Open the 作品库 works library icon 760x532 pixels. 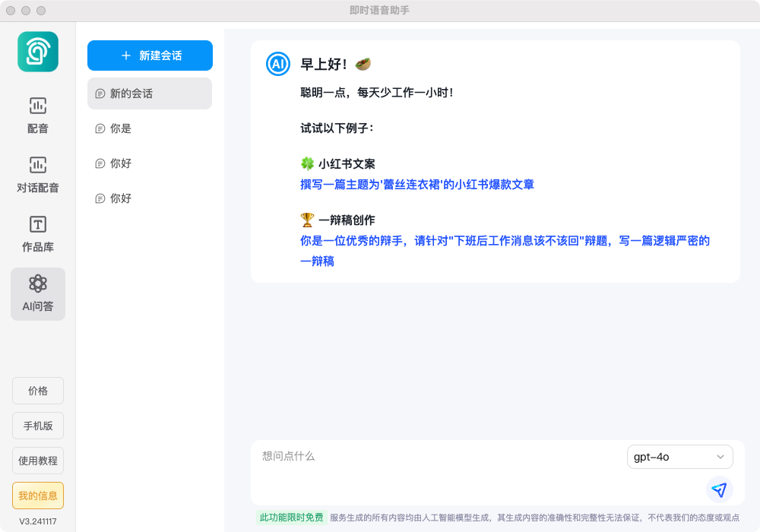point(38,224)
